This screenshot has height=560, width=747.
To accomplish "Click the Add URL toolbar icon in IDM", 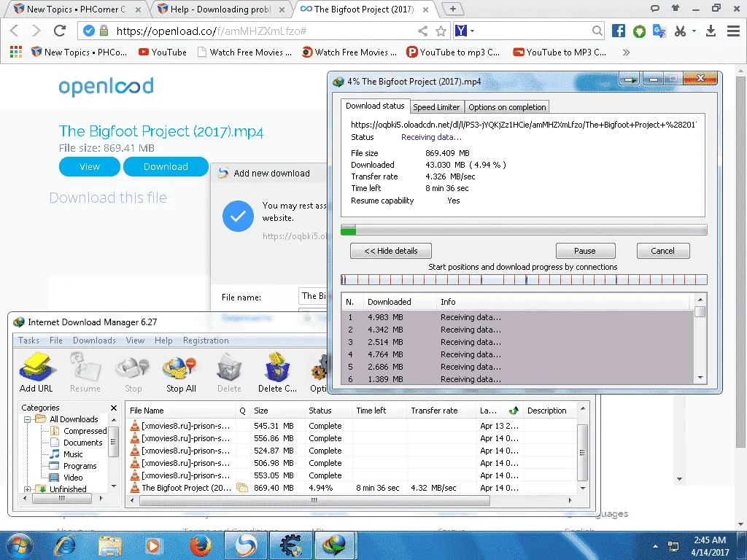I will (x=36, y=373).
